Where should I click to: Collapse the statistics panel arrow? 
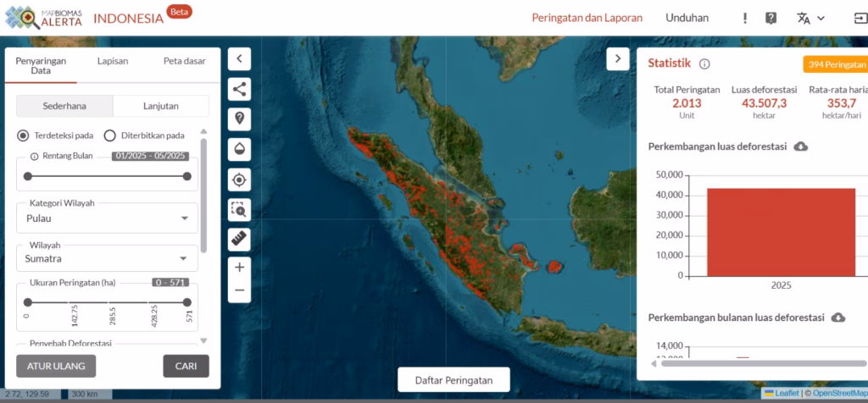618,58
